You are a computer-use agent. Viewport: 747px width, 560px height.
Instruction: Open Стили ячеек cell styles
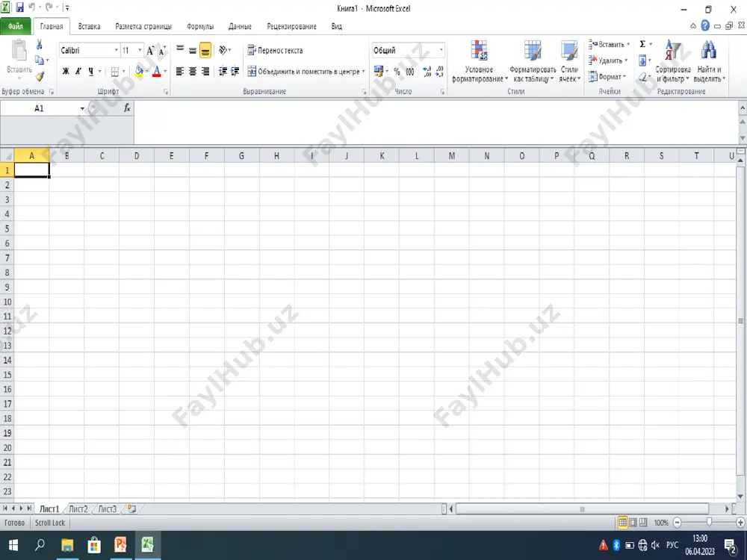[x=569, y=61]
